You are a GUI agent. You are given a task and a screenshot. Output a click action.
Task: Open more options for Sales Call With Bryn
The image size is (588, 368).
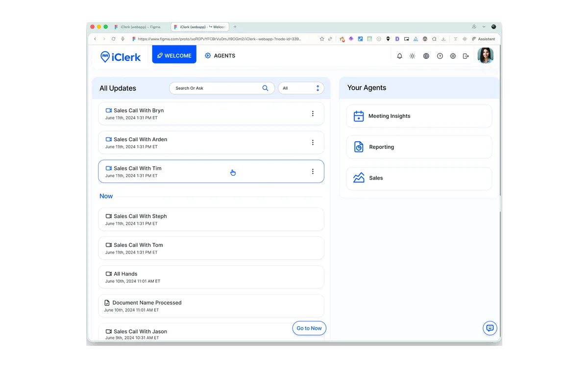pyautogui.click(x=313, y=114)
